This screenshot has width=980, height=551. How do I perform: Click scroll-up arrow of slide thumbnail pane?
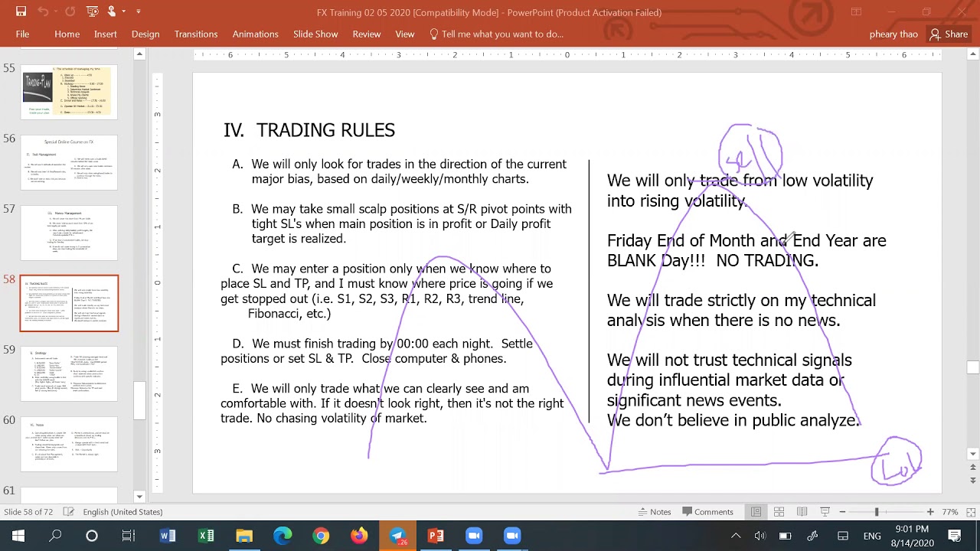[x=139, y=54]
